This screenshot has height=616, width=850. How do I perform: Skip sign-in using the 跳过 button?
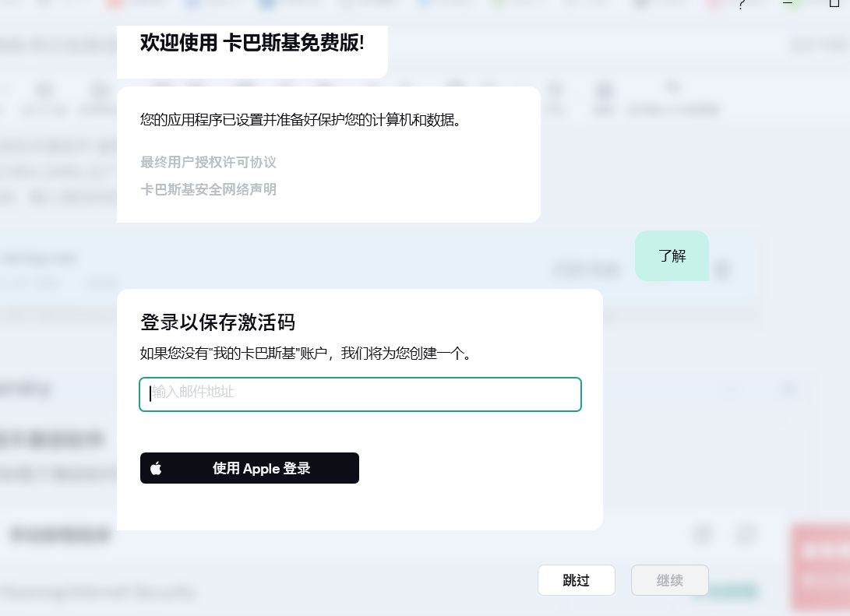576,580
